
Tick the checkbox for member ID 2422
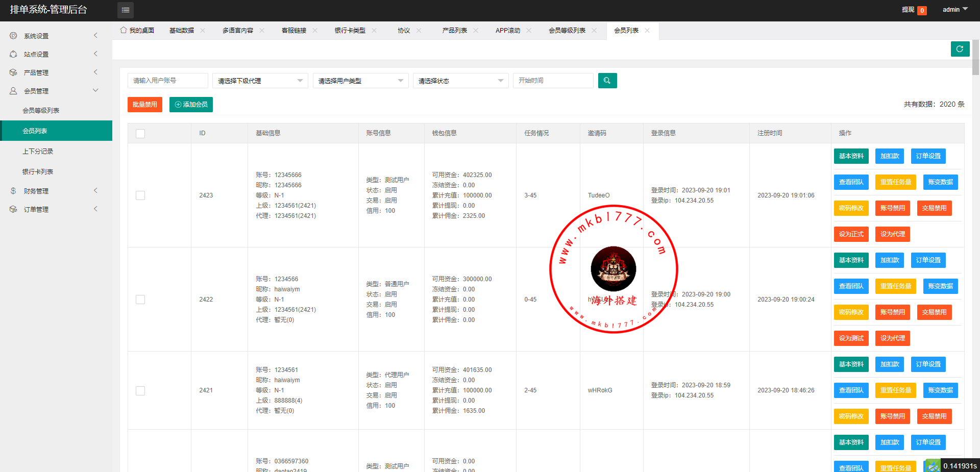140,300
